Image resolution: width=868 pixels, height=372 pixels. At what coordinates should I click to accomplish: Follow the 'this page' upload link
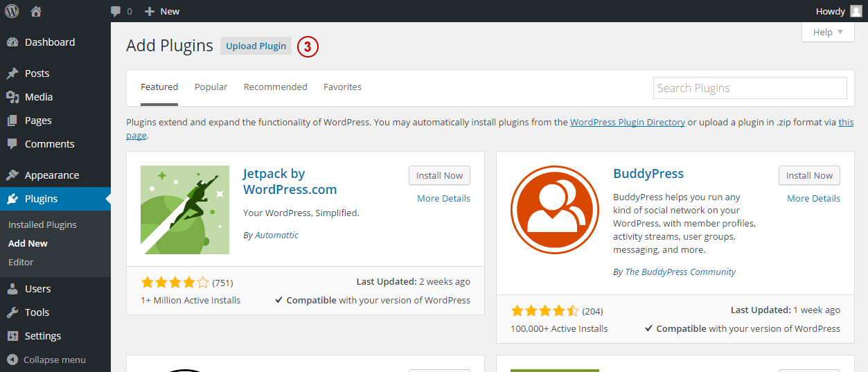point(846,122)
